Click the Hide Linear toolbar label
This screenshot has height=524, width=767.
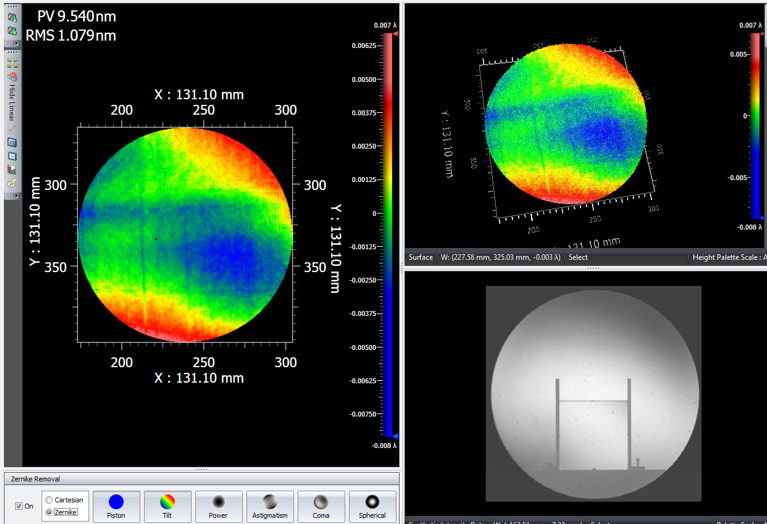12,105
